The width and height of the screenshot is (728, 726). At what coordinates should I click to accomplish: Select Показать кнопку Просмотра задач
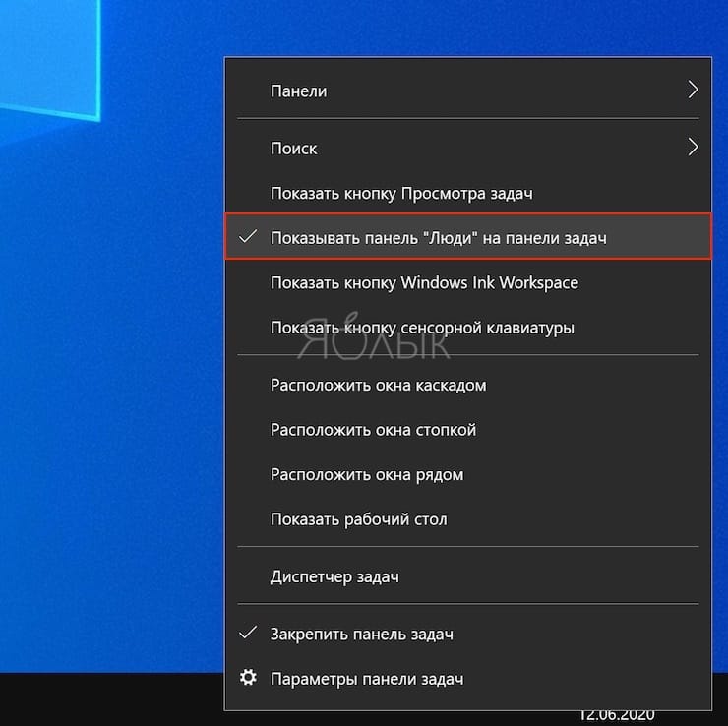point(468,193)
